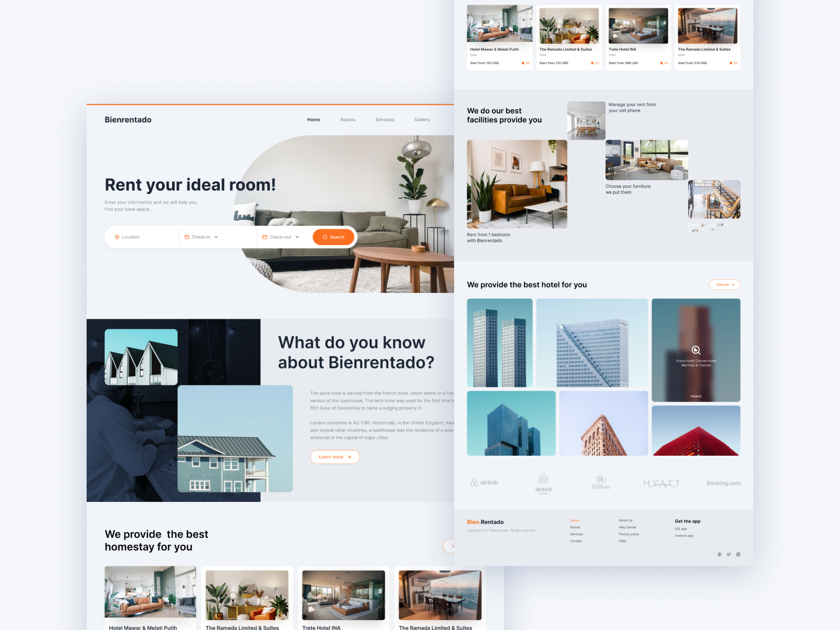
Task: Select Gallery in the top navigation
Action: 422,120
